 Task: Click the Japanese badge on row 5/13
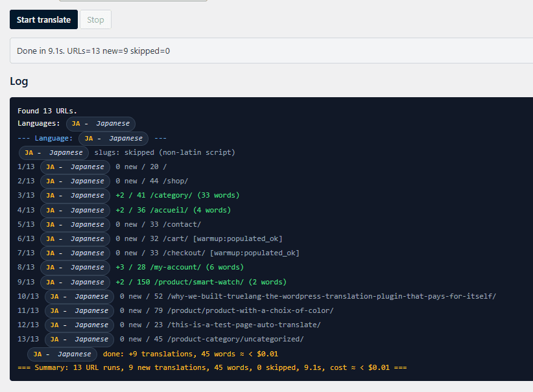click(x=75, y=224)
